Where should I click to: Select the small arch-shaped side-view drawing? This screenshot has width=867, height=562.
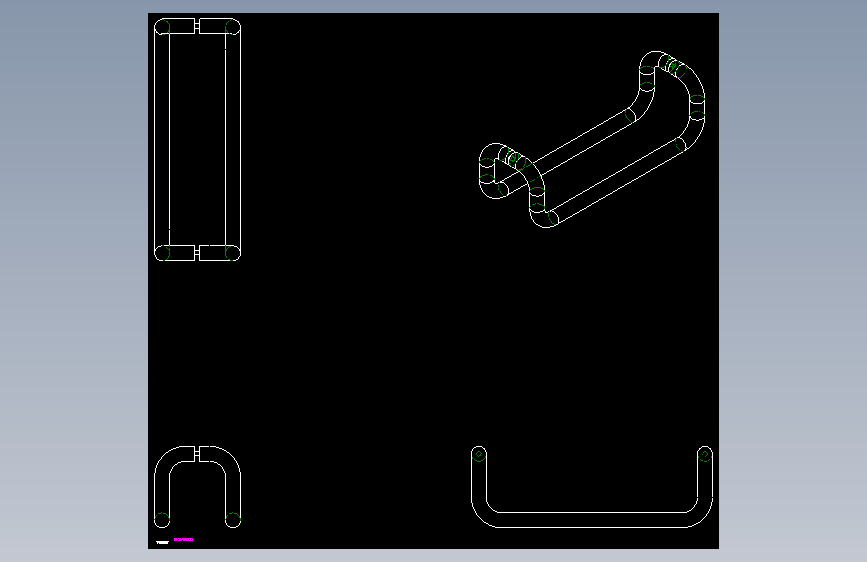pyautogui.click(x=197, y=487)
